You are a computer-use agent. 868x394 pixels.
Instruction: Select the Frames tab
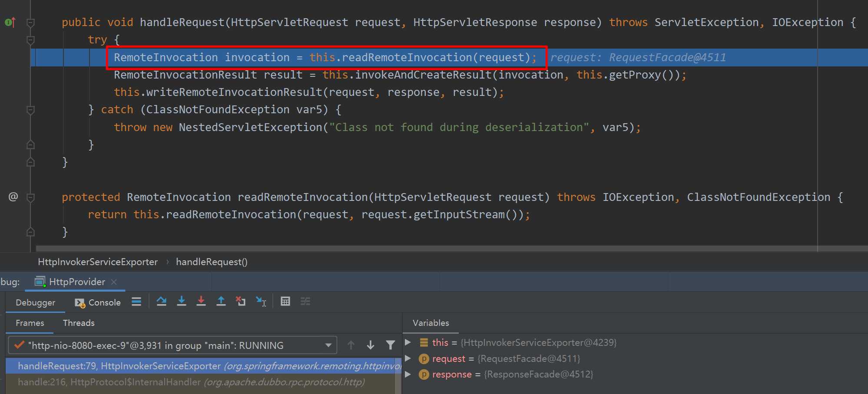[30, 323]
